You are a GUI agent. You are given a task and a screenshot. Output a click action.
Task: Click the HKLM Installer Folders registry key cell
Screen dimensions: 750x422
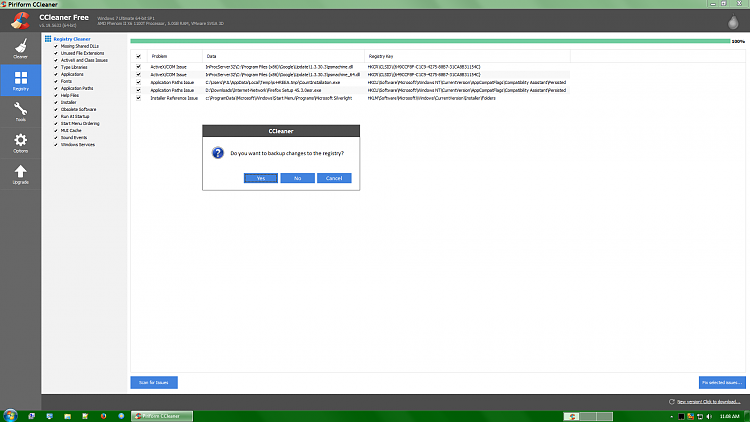[x=431, y=98]
